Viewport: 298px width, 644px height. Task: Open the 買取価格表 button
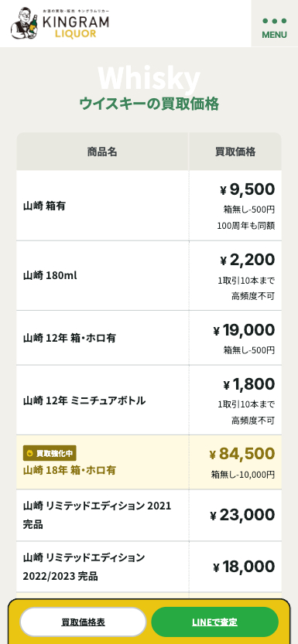coord(83,622)
